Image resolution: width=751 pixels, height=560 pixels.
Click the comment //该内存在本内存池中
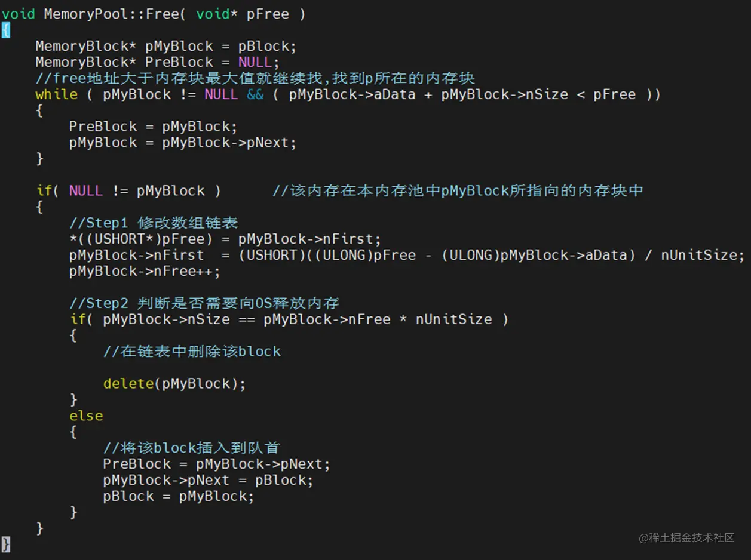click(458, 191)
